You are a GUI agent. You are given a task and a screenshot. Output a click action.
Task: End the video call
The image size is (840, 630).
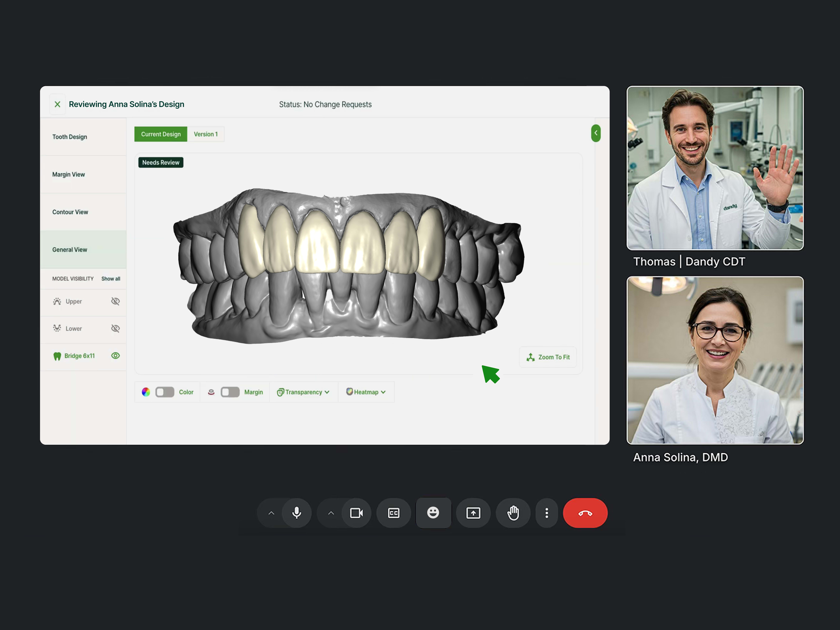pos(585,513)
